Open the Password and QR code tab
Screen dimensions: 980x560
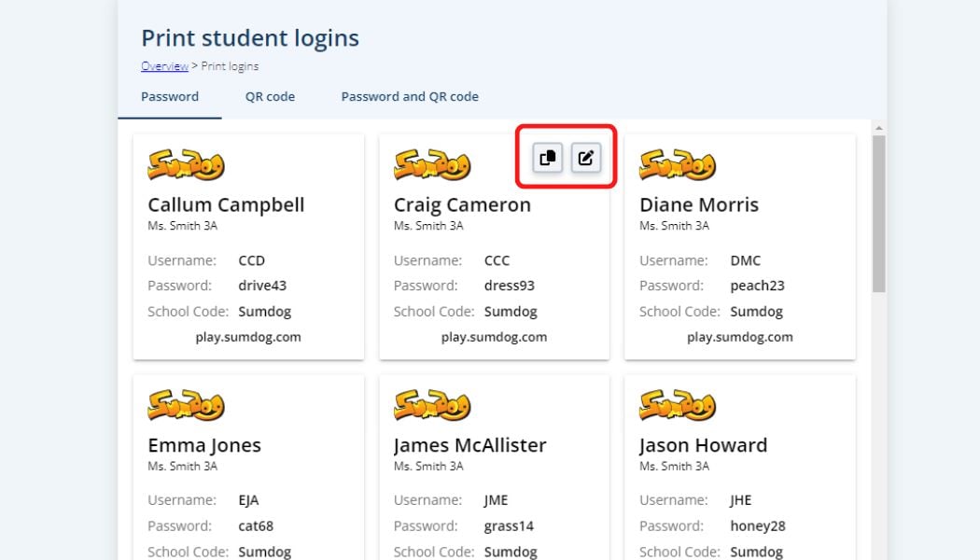tap(409, 96)
